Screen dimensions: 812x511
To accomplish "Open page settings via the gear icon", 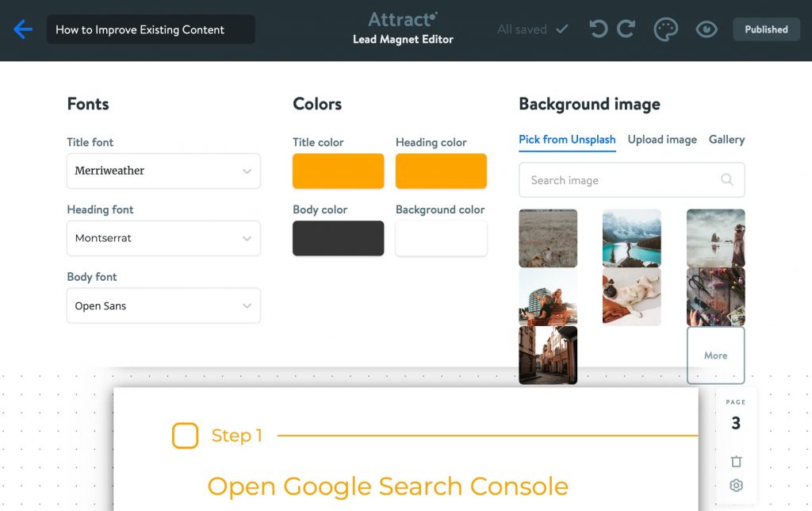I will 736,486.
